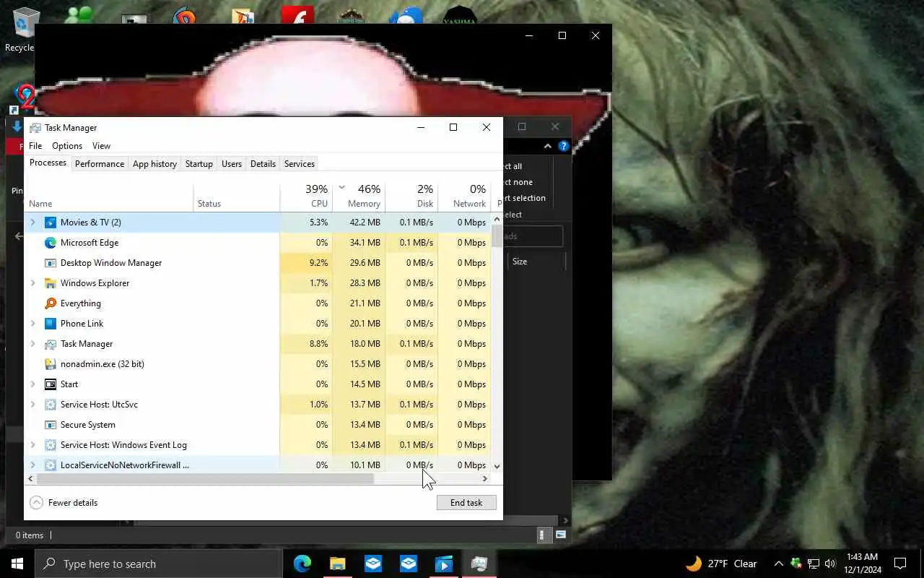
Task: Click the 42.2 MB memory cell for Movies & TV
Action: pos(359,223)
